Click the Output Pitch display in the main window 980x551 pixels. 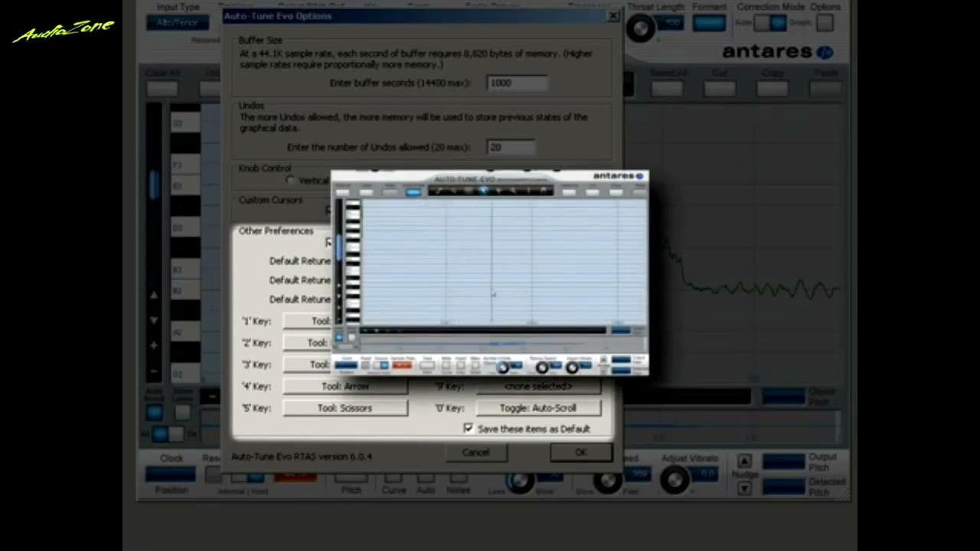783,462
